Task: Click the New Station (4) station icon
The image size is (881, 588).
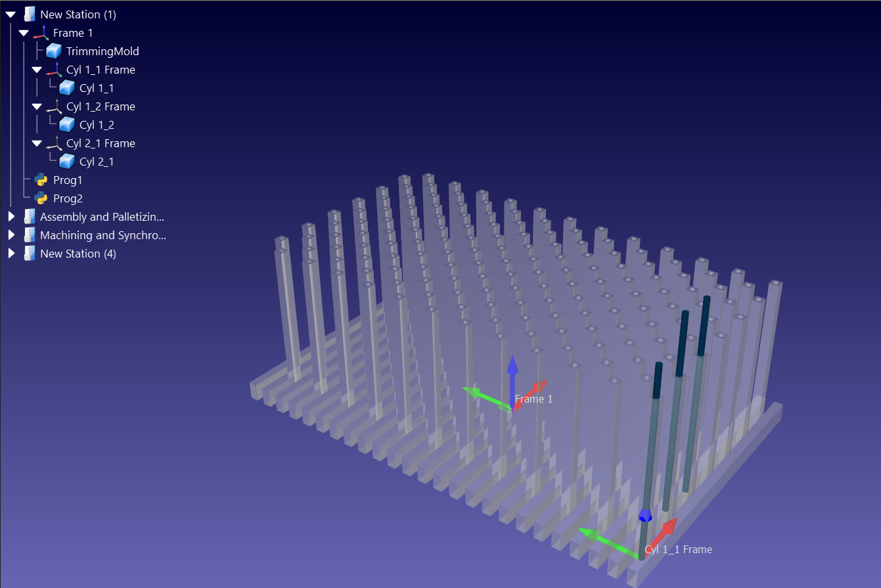Action: 29,254
